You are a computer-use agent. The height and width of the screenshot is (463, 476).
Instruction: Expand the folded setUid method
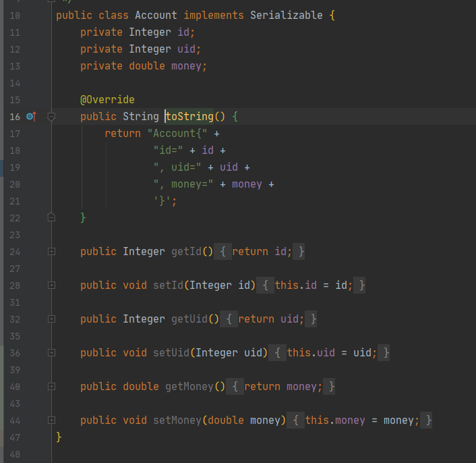coord(51,352)
